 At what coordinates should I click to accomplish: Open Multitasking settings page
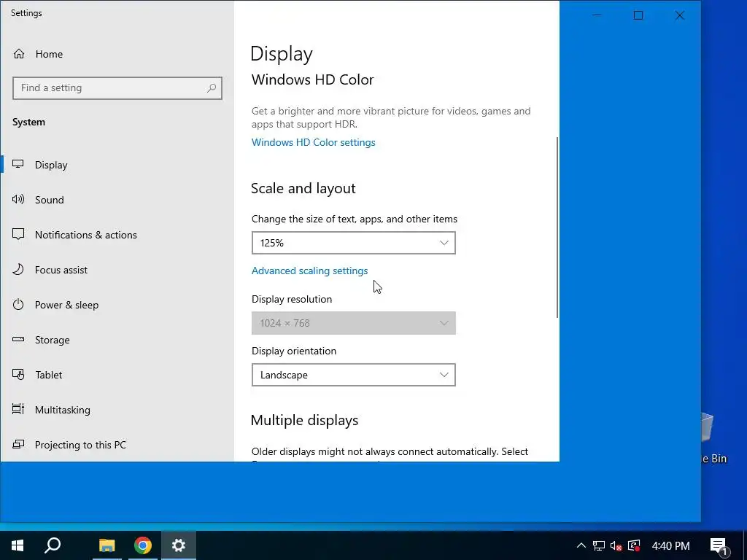pos(117,410)
